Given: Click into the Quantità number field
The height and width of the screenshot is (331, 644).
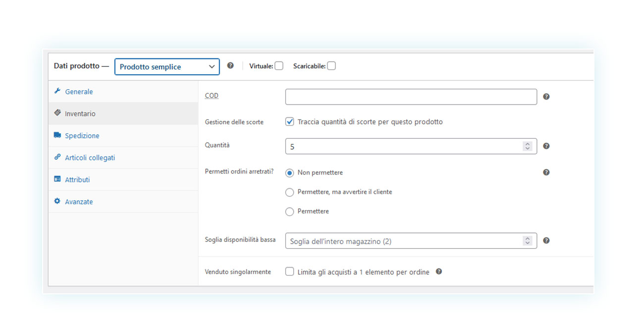Looking at the screenshot, I should [411, 146].
